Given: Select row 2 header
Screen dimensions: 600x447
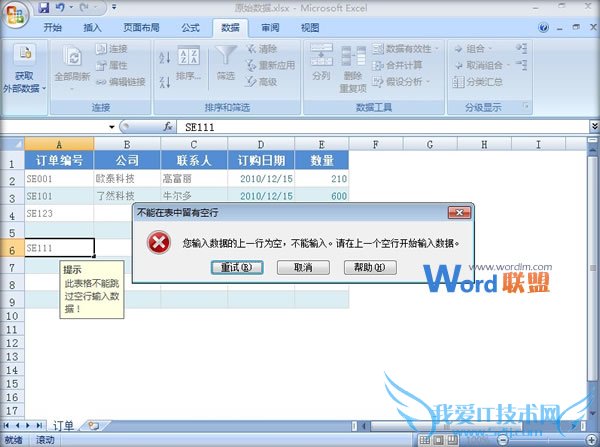Looking at the screenshot, I should (x=12, y=179).
